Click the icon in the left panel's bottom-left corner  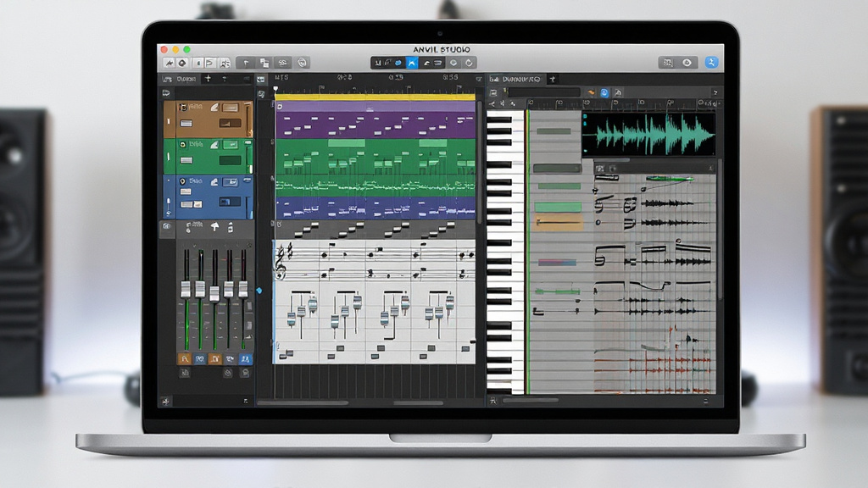[x=165, y=401]
